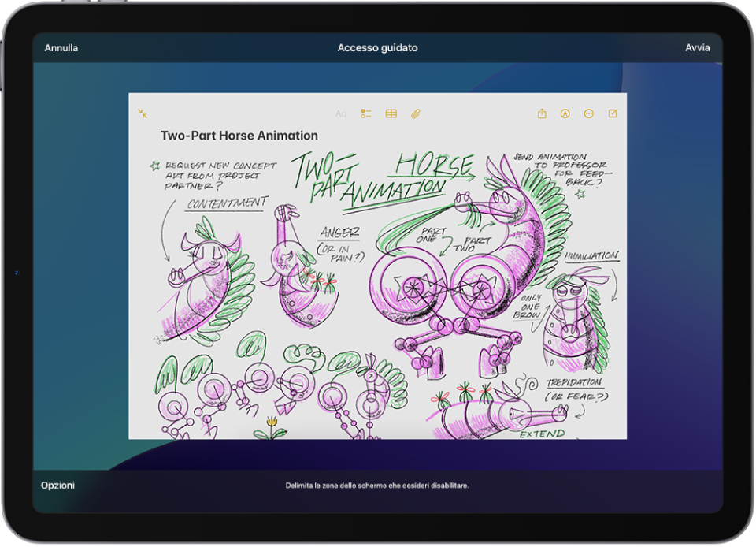Screen dimensions: 756x547
Task: Create a new note with compose icon
Action: (613, 113)
